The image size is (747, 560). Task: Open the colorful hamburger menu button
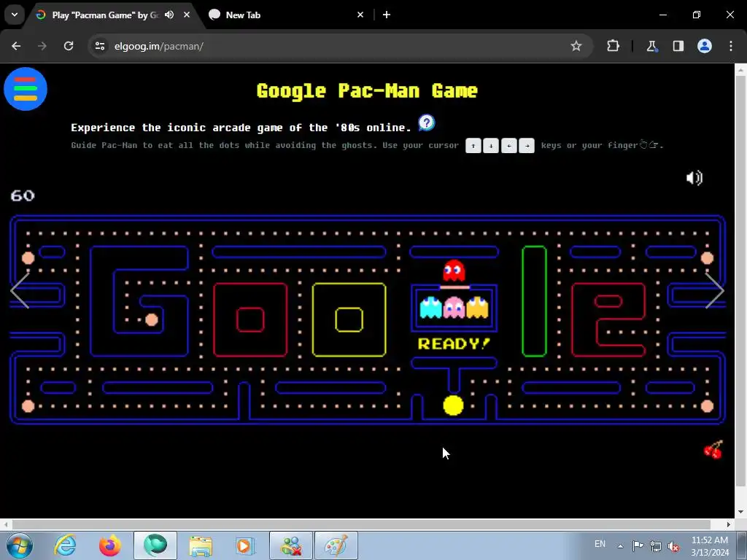[x=26, y=89]
